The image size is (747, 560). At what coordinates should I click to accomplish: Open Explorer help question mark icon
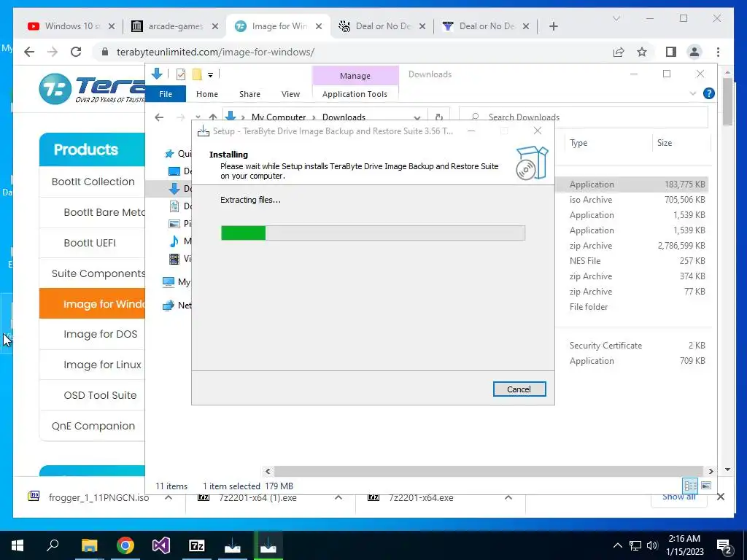click(x=709, y=94)
